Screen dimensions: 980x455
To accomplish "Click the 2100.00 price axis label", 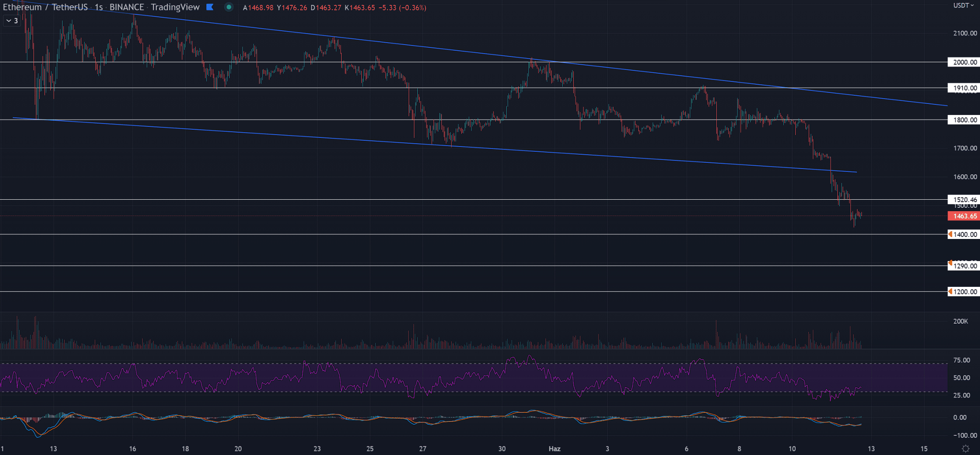I will tap(965, 33).
